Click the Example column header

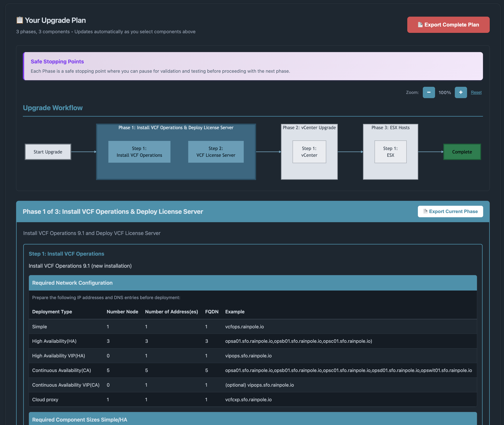235,312
